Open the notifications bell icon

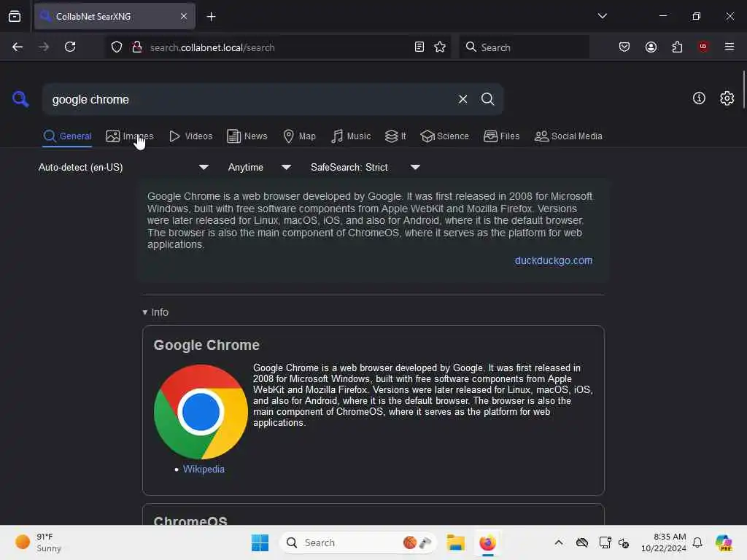click(x=697, y=542)
